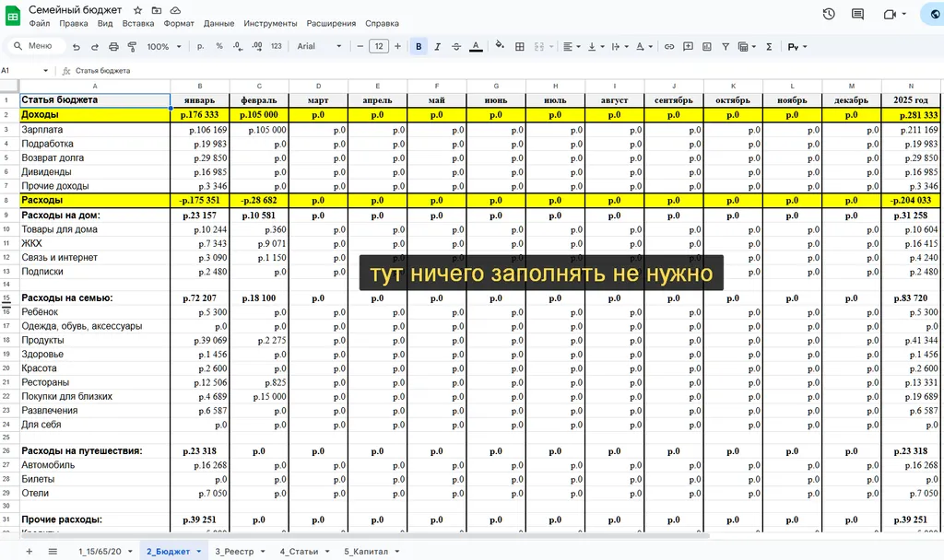Open the text color picker
944x560 pixels.
coord(476,46)
